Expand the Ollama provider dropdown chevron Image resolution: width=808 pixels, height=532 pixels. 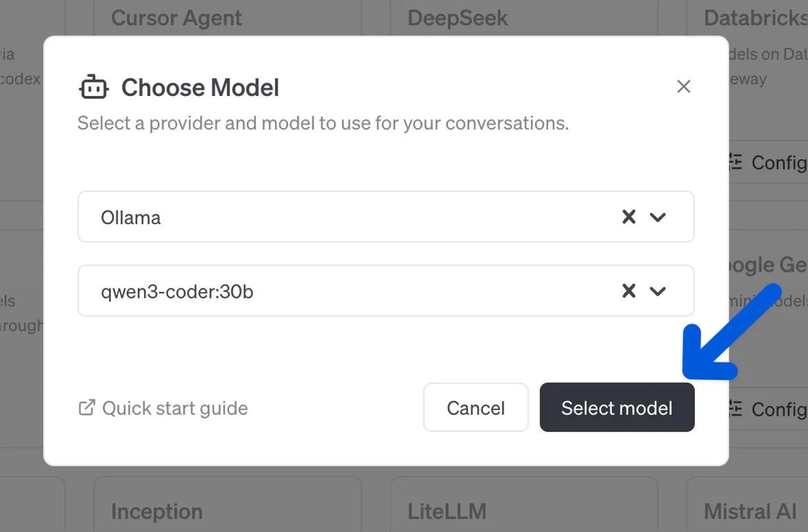click(658, 217)
